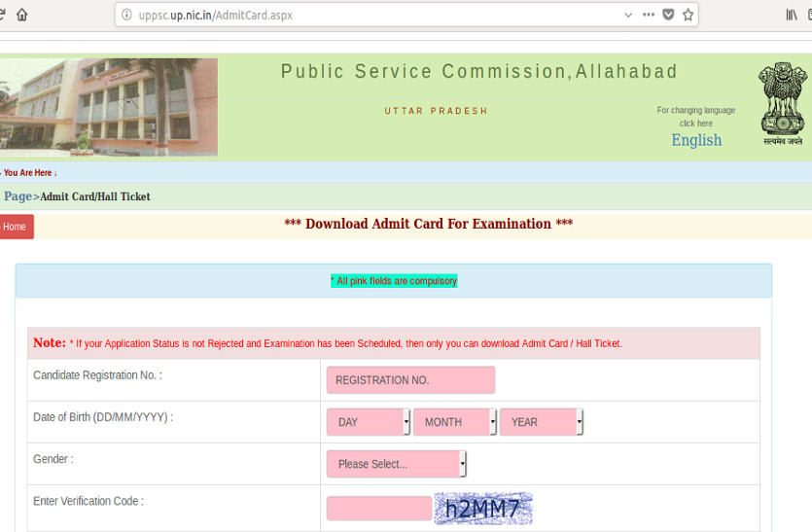The image size is (812, 532).
Task: Click the commission building photo
Action: coord(109,107)
